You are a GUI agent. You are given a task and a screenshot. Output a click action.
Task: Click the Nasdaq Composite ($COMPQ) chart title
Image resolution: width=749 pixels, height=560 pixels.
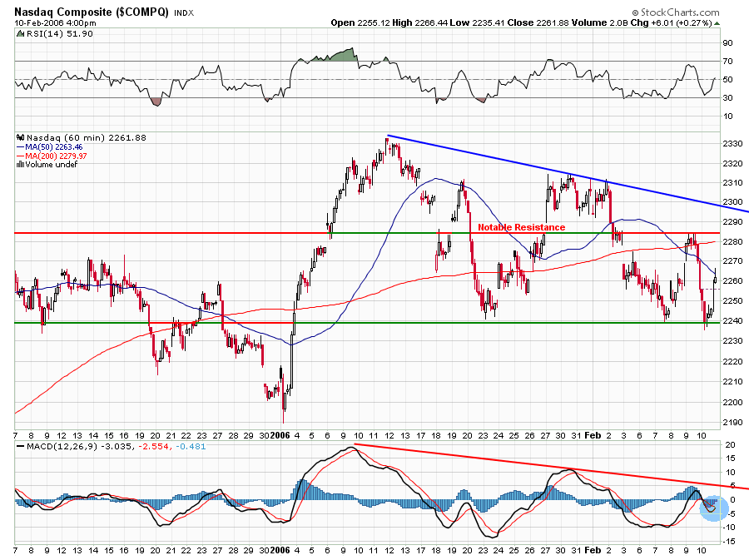pyautogui.click(x=92, y=12)
